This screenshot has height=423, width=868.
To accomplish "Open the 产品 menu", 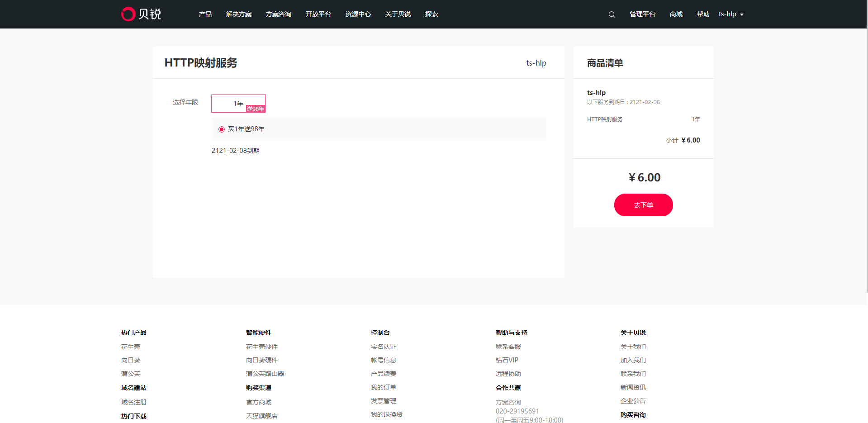I will pyautogui.click(x=205, y=14).
